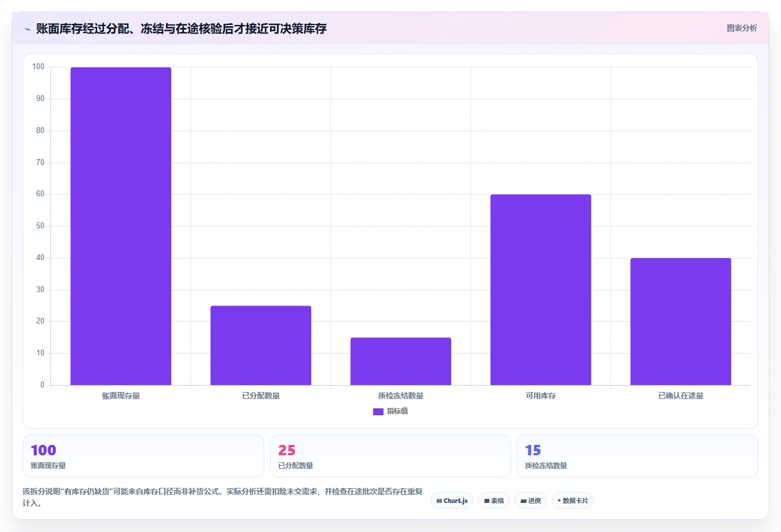Click the icon inside Chart.js pill

pos(439,501)
